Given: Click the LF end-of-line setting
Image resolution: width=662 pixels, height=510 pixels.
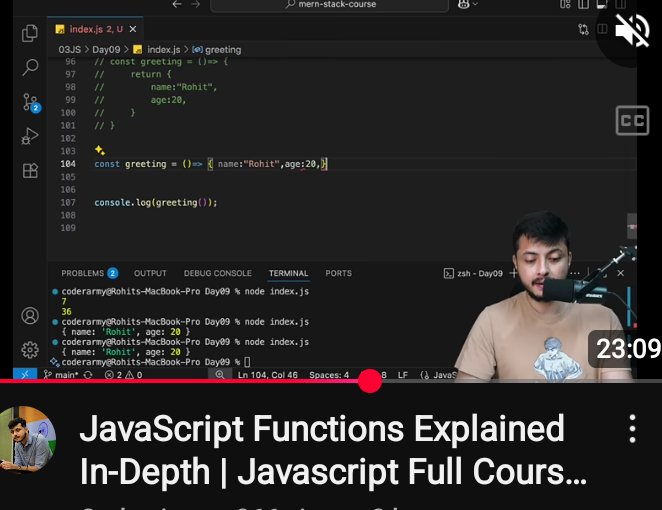Looking at the screenshot, I should pos(403,374).
